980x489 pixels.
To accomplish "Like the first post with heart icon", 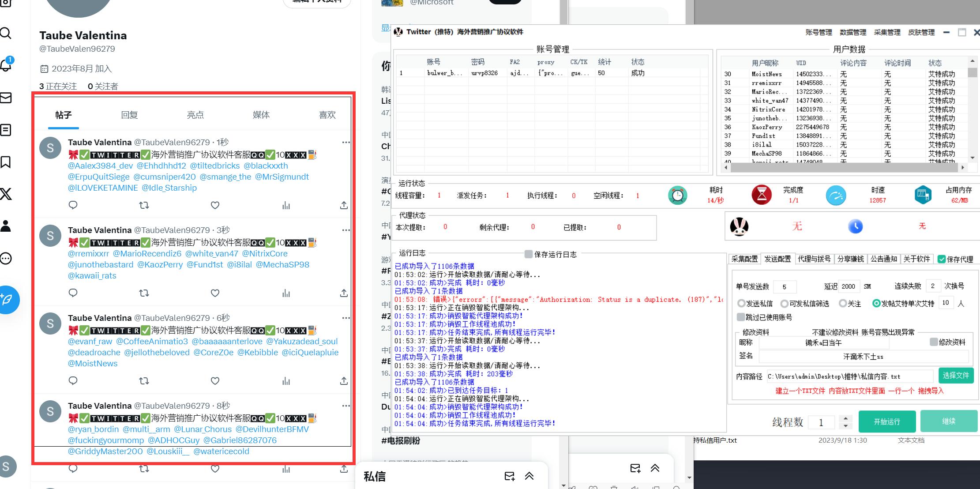I will pyautogui.click(x=215, y=205).
